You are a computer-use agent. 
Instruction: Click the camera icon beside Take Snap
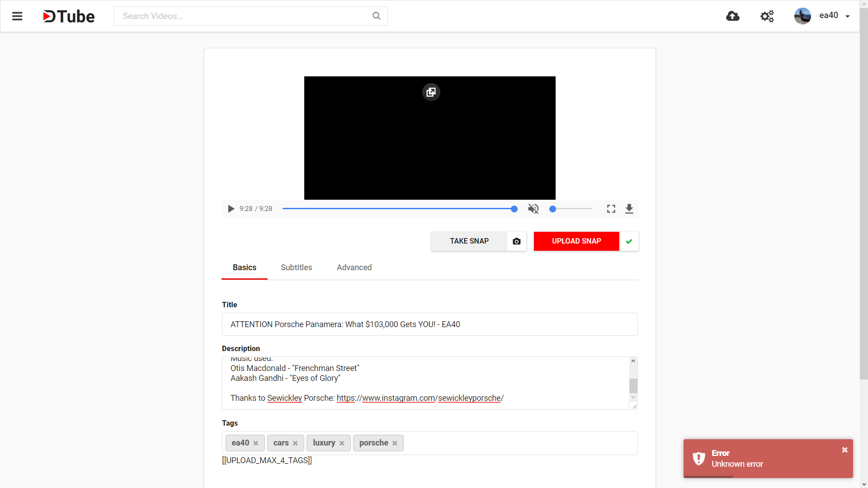coord(516,241)
